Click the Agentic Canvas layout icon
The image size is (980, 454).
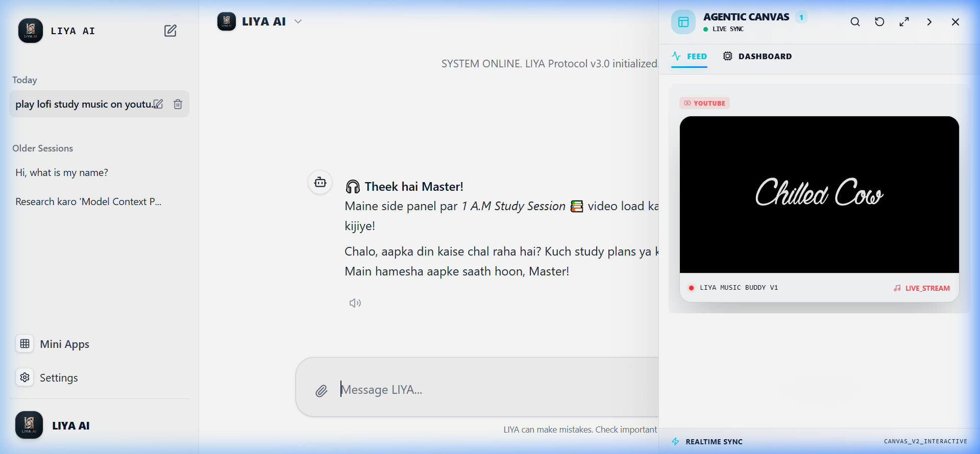point(683,22)
